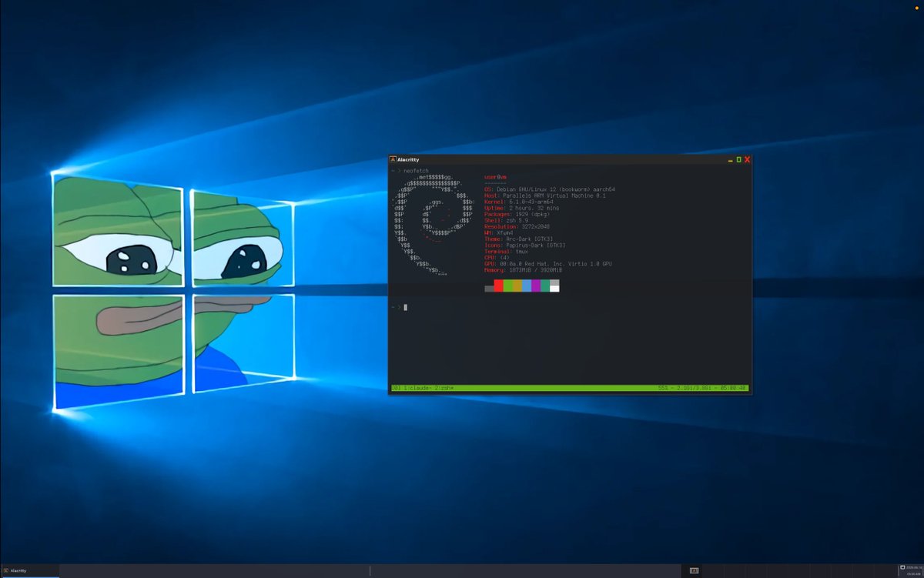Click the 'user@vm' header in the neofetch output
This screenshot has width=924, height=578.
tap(495, 177)
